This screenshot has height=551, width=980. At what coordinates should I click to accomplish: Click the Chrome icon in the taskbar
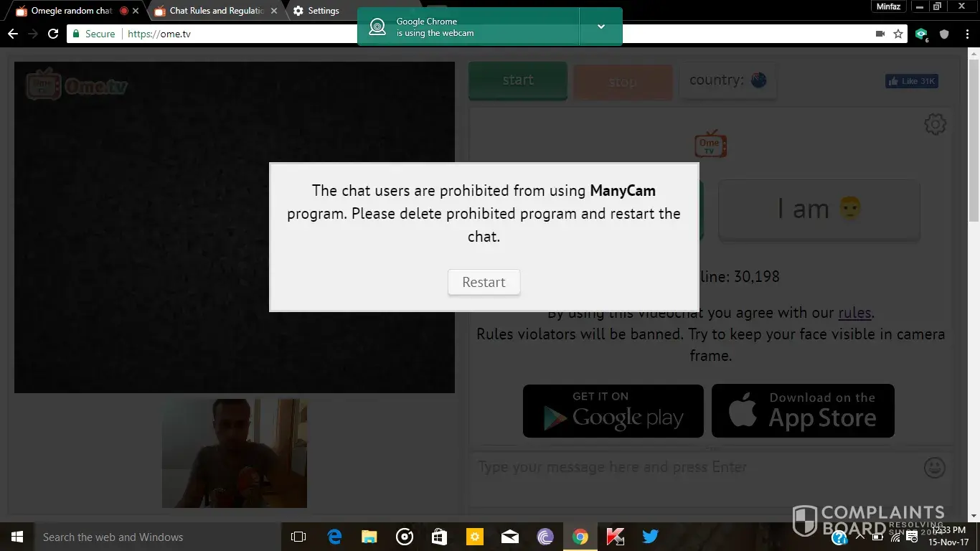(x=580, y=537)
